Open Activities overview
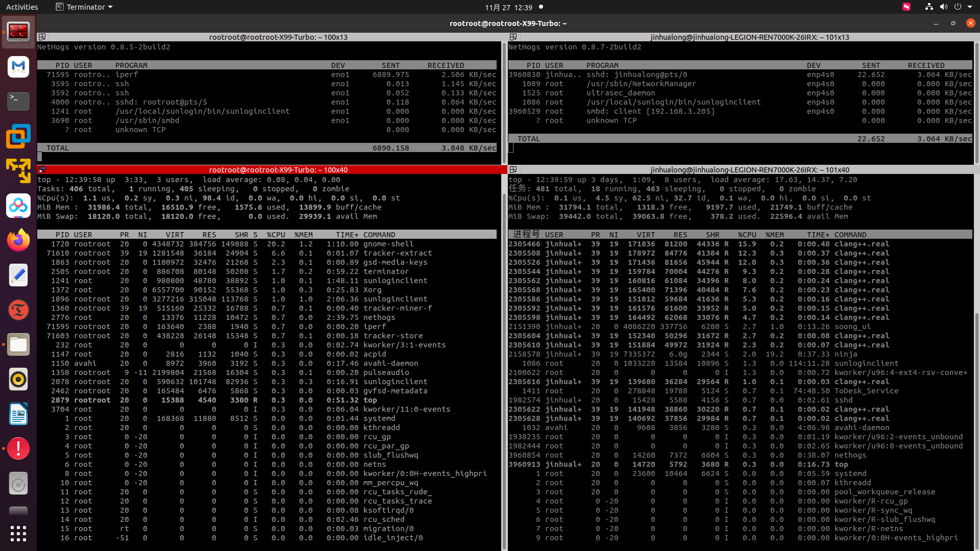The height and width of the screenshot is (551, 980). coord(22,7)
